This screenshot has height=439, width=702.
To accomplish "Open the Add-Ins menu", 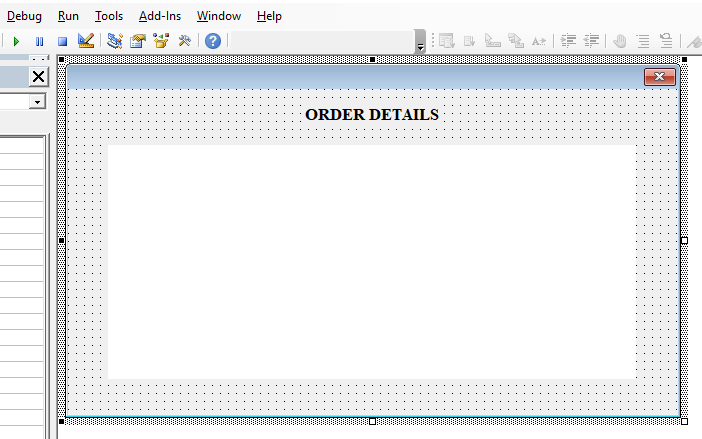I will coord(160,16).
